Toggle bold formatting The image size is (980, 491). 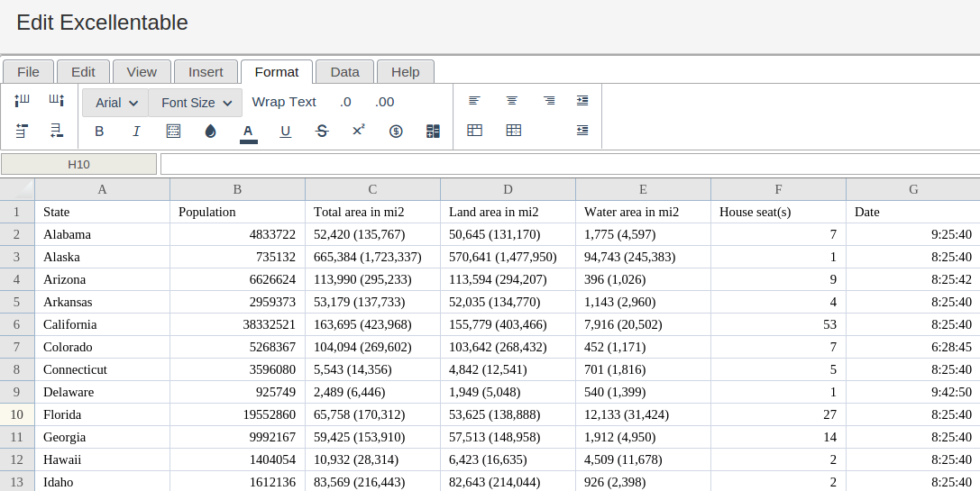(x=99, y=132)
